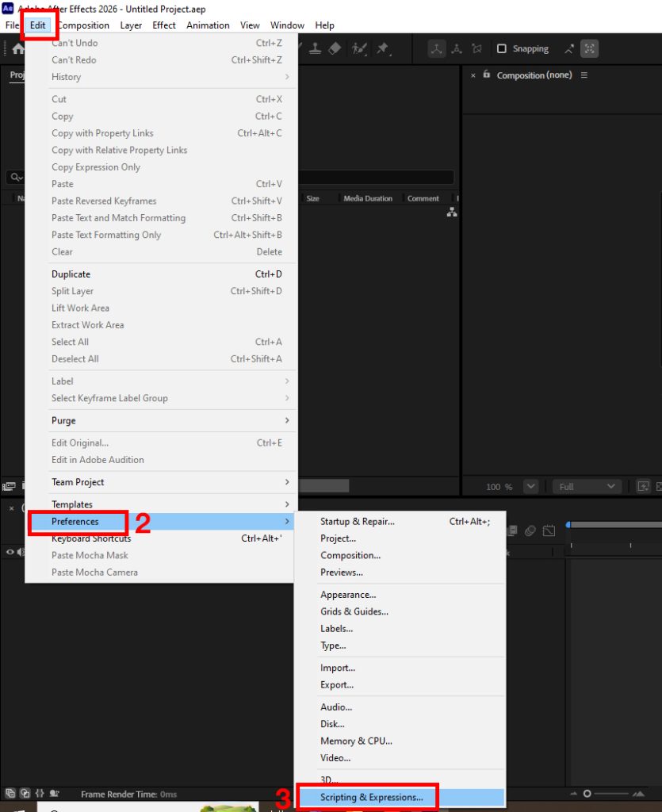The width and height of the screenshot is (662, 812).
Task: Open the Full resolution dropdown
Action: pyautogui.click(x=587, y=486)
